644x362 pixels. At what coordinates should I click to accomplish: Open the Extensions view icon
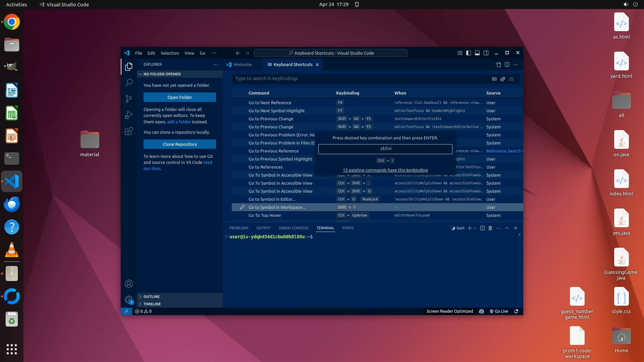click(129, 131)
